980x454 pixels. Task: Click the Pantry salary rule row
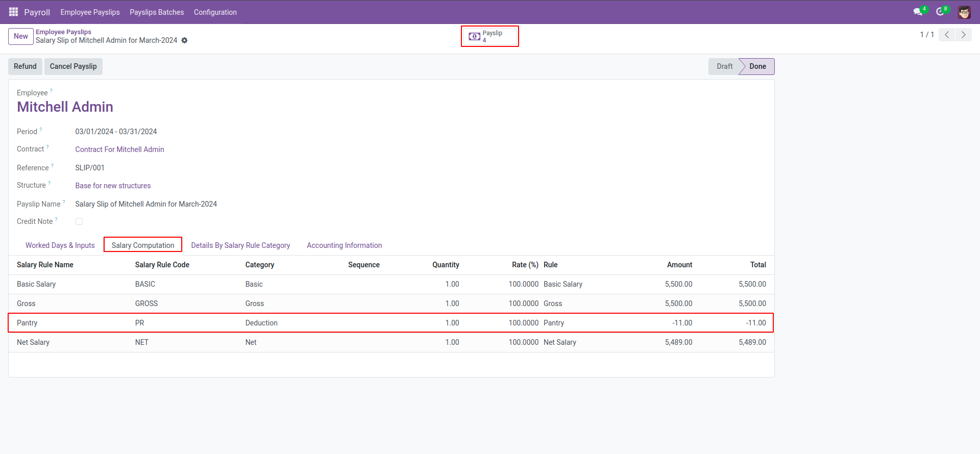[390, 323]
